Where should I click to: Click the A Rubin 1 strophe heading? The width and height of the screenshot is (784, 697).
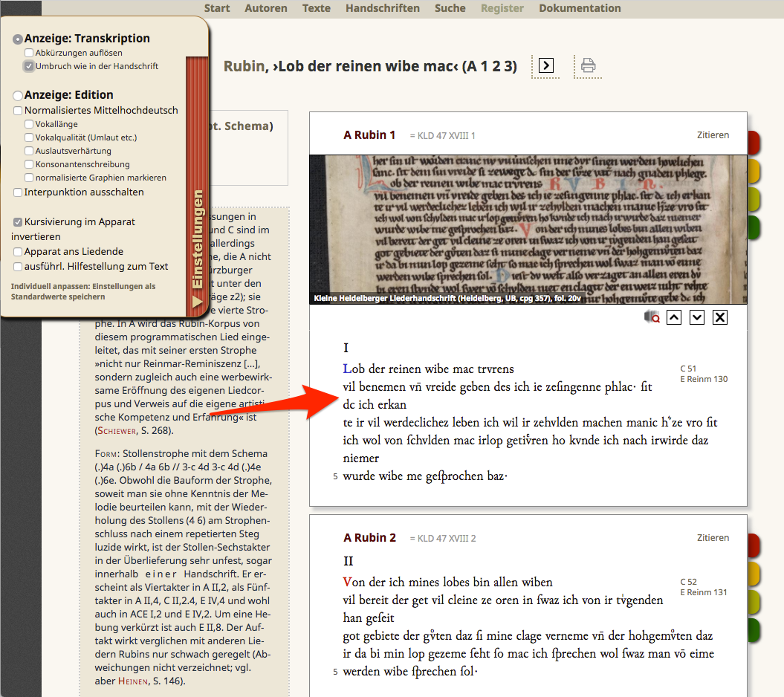369,135
